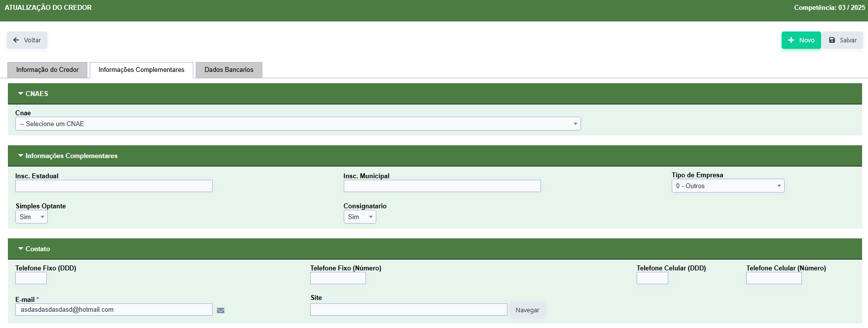This screenshot has width=868, height=328.
Task: Click the Competência: 03 / 2025 text
Action: pos(830,7)
